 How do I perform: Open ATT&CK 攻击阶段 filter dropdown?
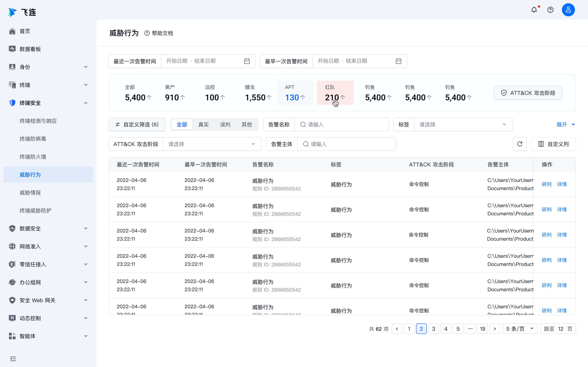tap(212, 144)
